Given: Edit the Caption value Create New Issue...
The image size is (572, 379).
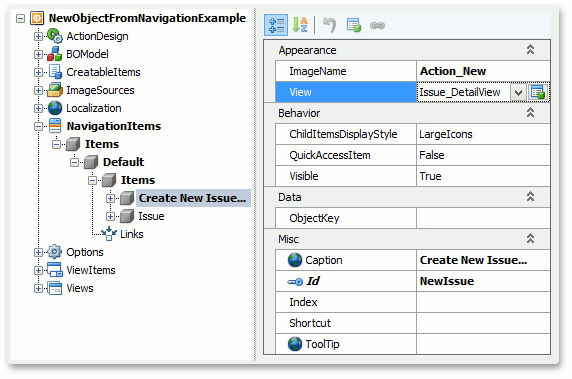Looking at the screenshot, I should (483, 260).
